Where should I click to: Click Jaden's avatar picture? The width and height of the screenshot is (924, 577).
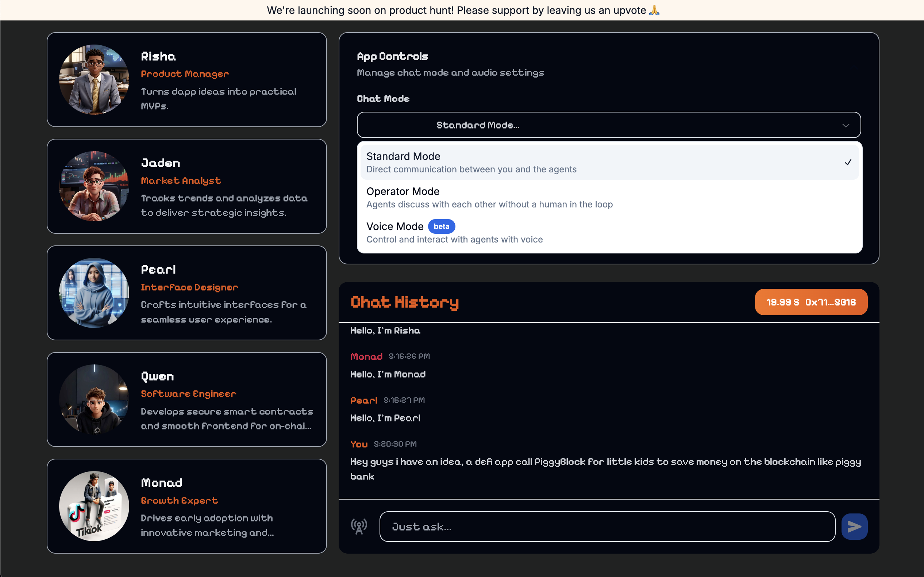pyautogui.click(x=94, y=186)
